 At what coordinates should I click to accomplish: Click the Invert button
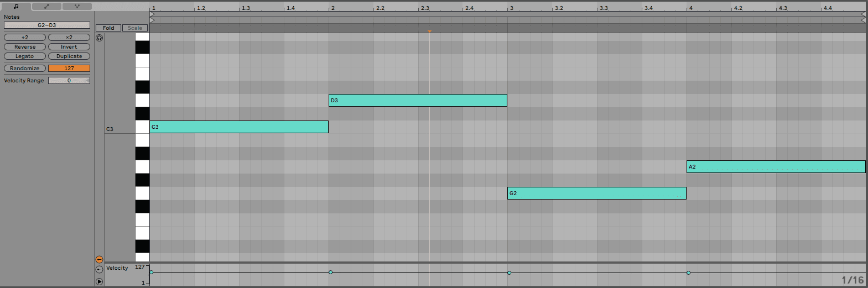(x=69, y=47)
